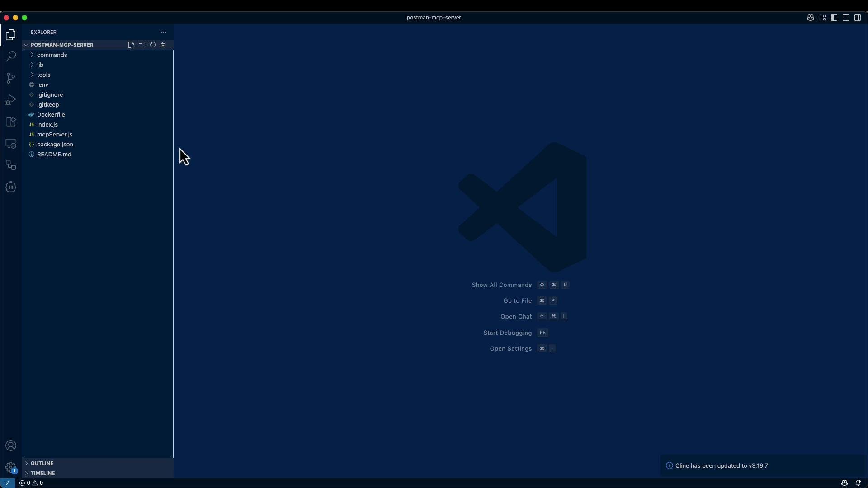The width and height of the screenshot is (868, 488).
Task: Expand the TIMELINE section
Action: 98,473
